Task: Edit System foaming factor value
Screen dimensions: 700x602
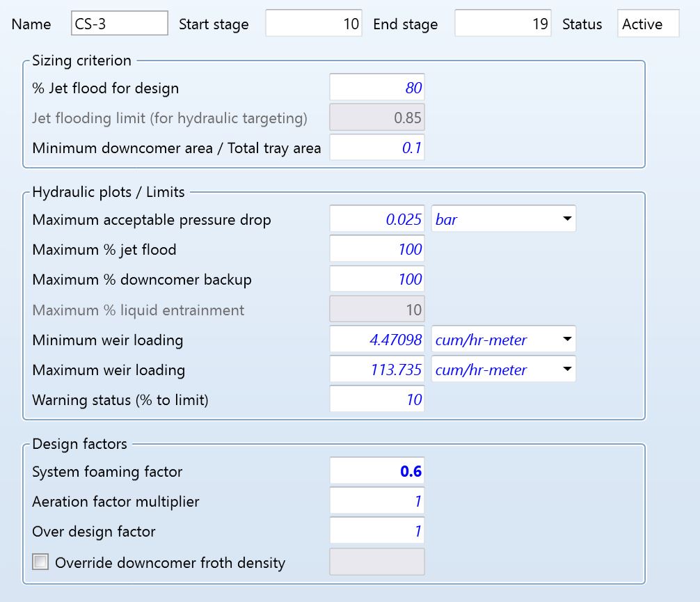Action: click(x=376, y=472)
